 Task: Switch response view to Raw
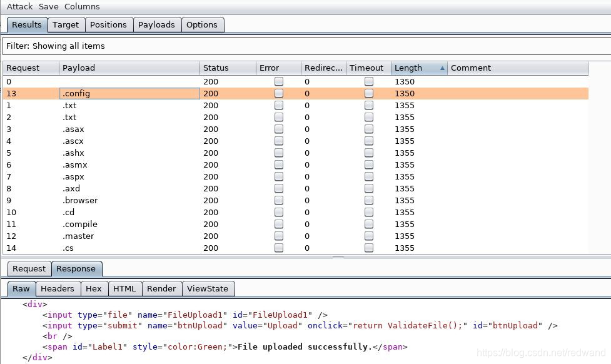(21, 289)
